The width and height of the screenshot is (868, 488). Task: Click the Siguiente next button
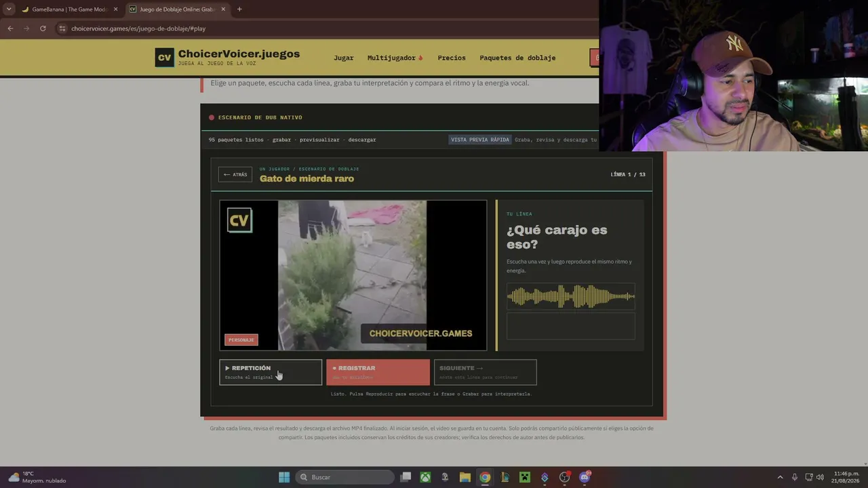tap(485, 372)
